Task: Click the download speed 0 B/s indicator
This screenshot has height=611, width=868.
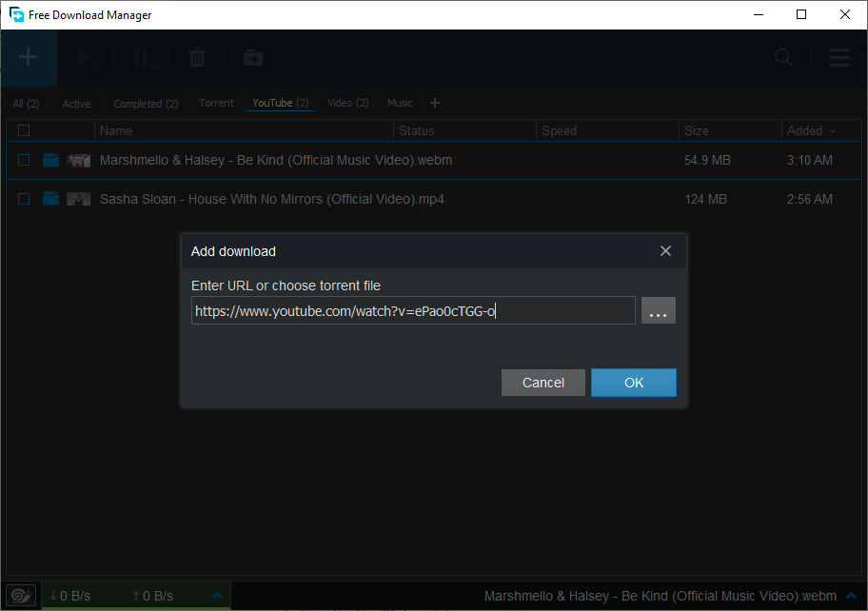Action: click(69, 596)
